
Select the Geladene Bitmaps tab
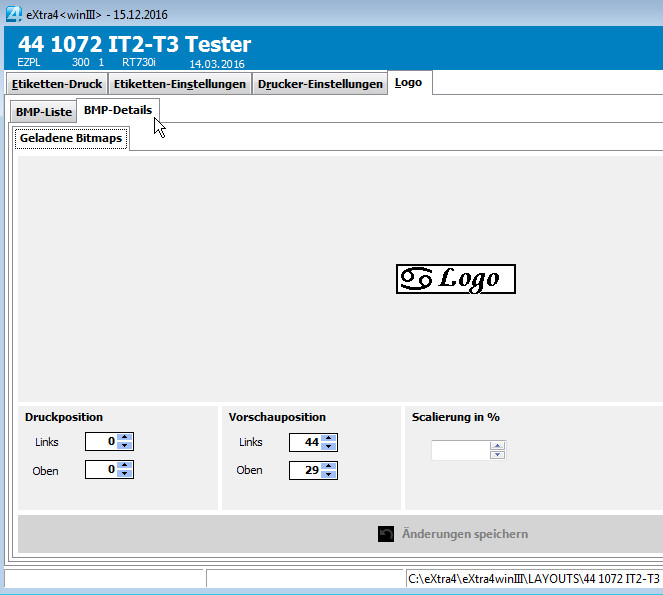[x=71, y=138]
